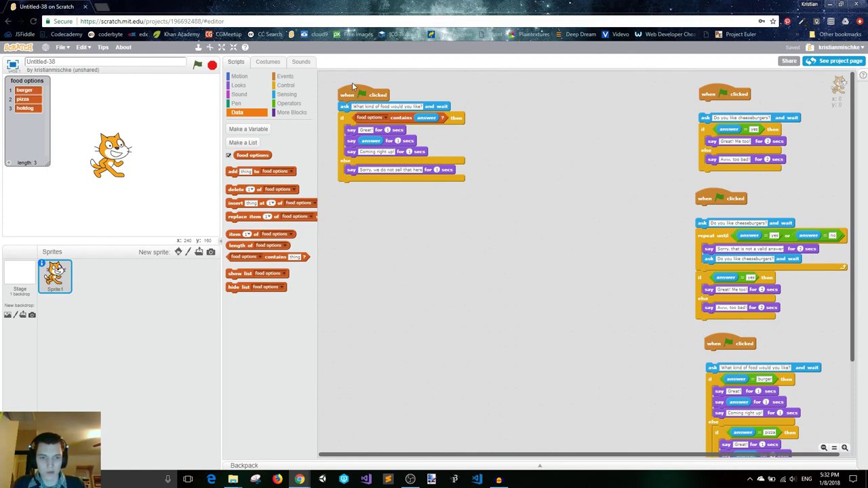The height and width of the screenshot is (488, 868).
Task: Select the Operators block category swatch
Action: click(x=274, y=104)
